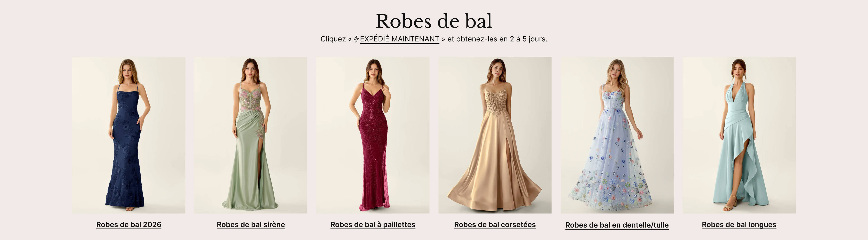Image resolution: width=868 pixels, height=240 pixels.
Task: Open Robes de bal en dentelle/tulle link
Action: (x=617, y=225)
